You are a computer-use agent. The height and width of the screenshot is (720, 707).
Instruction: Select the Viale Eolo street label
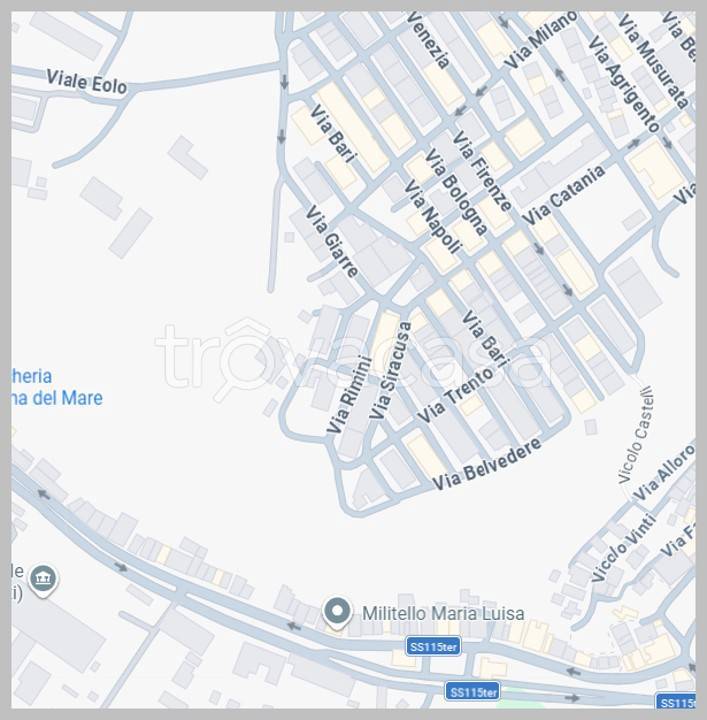[x=86, y=83]
